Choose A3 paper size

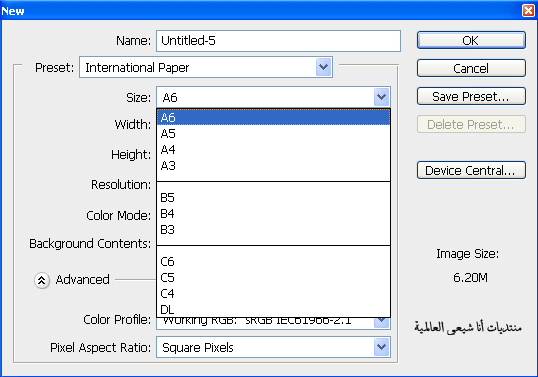click(273, 166)
